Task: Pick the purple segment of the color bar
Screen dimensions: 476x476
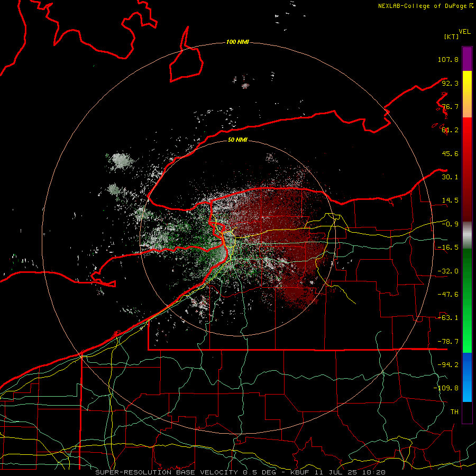Action: click(467, 59)
